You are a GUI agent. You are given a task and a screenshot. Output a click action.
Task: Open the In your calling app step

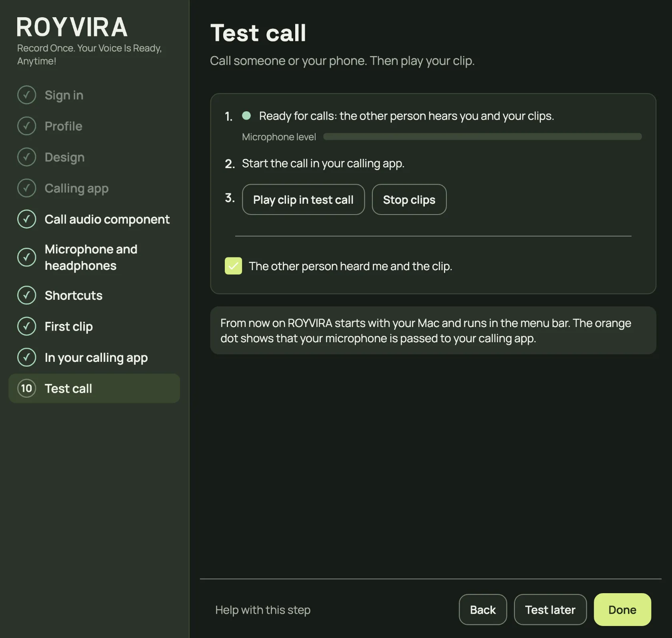(x=94, y=357)
